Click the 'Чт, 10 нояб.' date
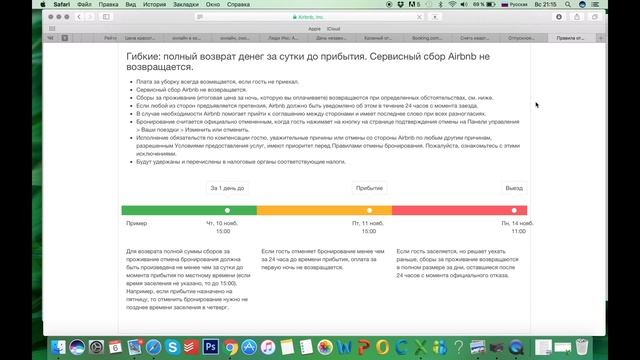 click(222, 223)
